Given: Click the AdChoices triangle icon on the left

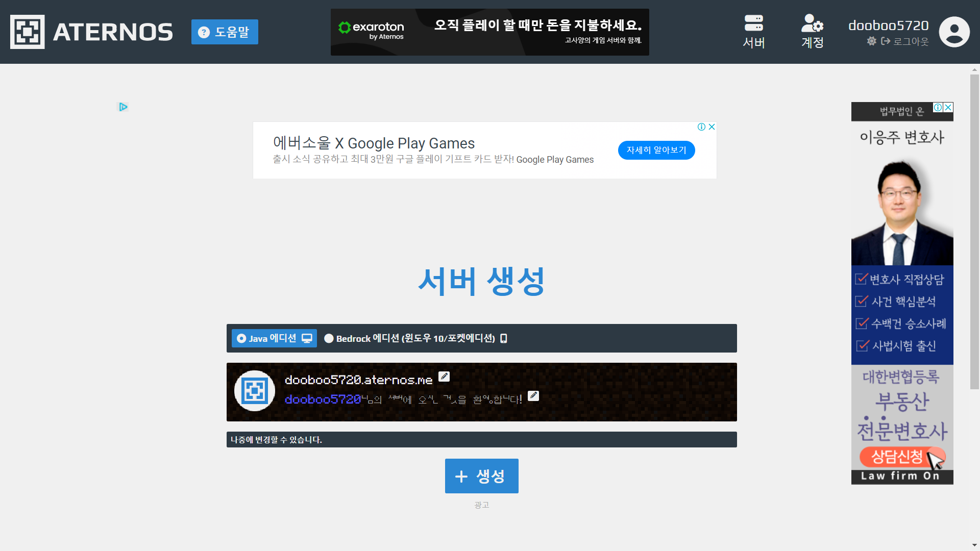Looking at the screenshot, I should (x=123, y=107).
